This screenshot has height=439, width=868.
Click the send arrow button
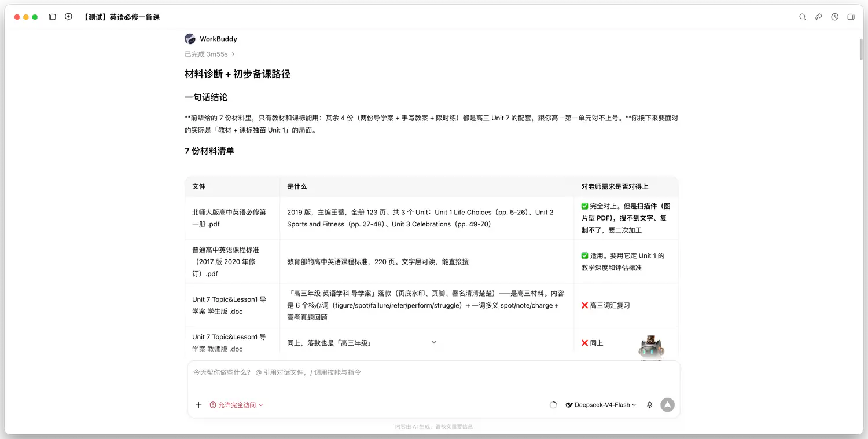(x=667, y=405)
